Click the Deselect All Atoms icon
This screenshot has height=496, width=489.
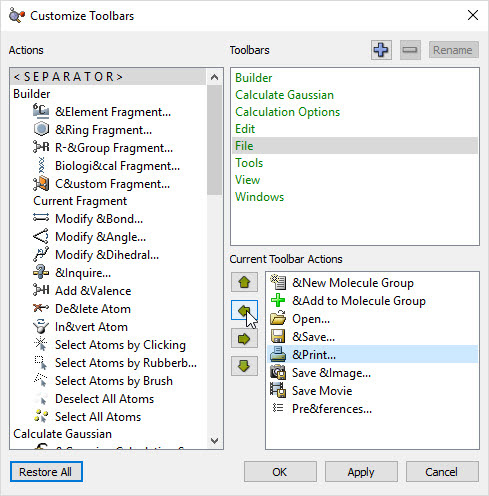click(x=41, y=398)
